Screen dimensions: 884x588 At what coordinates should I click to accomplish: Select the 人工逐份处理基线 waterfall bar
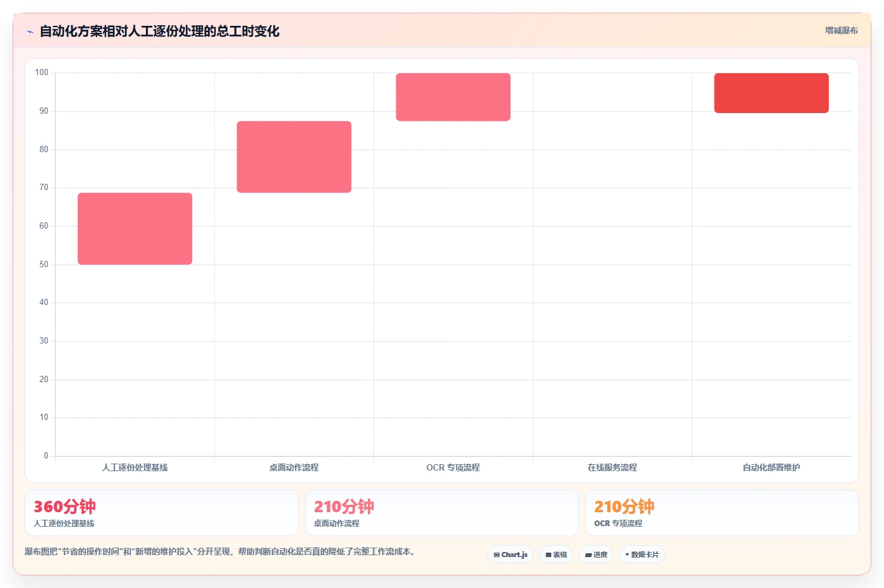(135, 229)
